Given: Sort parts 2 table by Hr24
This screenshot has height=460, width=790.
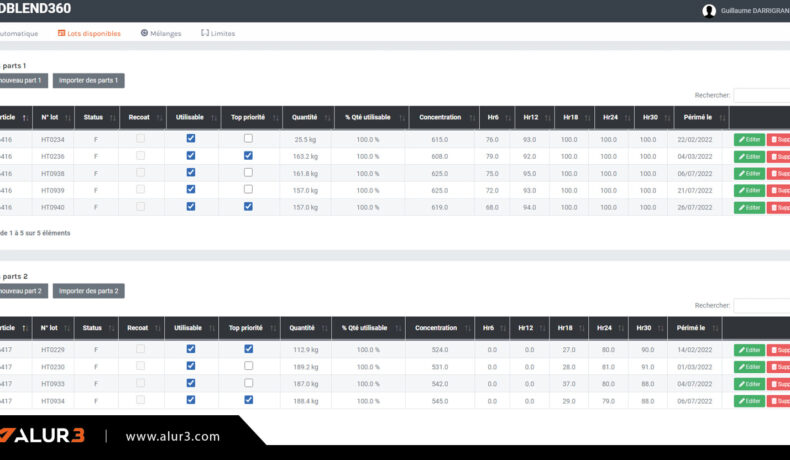Looking at the screenshot, I should pos(609,328).
